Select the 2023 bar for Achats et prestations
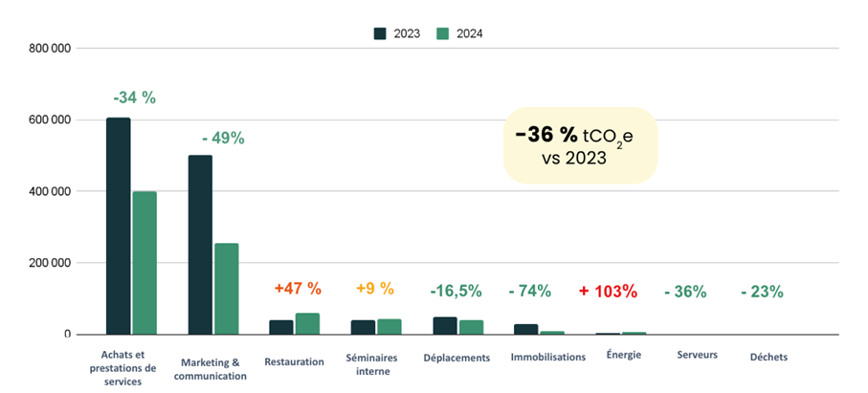868x393 pixels. [x=118, y=227]
